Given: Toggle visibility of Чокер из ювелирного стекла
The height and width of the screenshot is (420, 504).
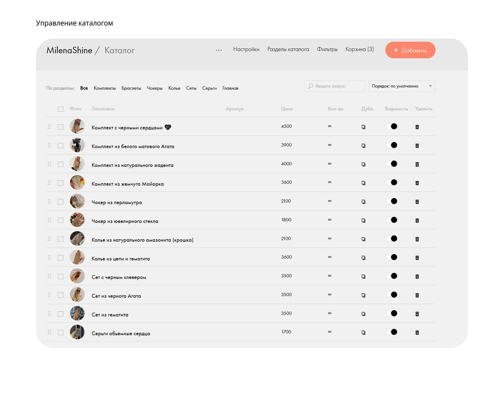Looking at the screenshot, I should click(x=392, y=220).
